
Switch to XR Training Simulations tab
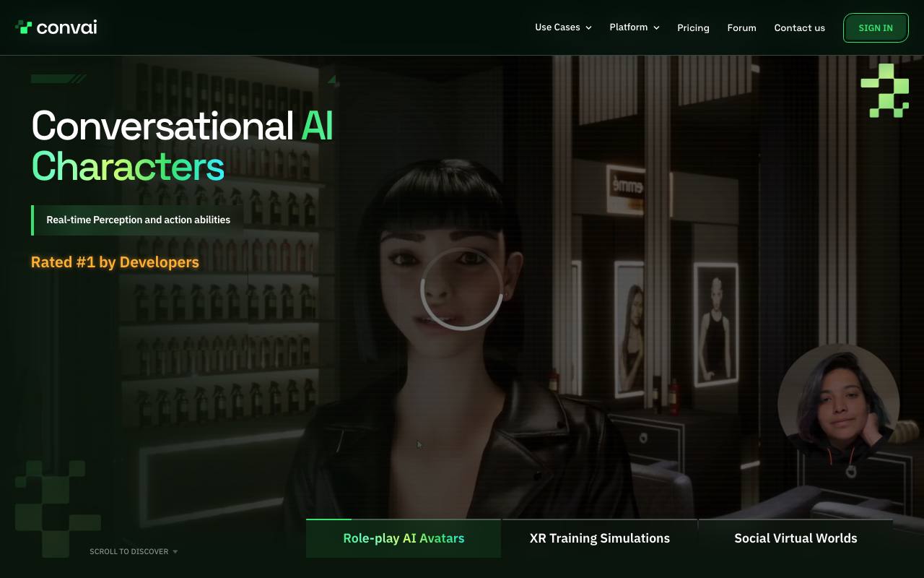point(600,538)
